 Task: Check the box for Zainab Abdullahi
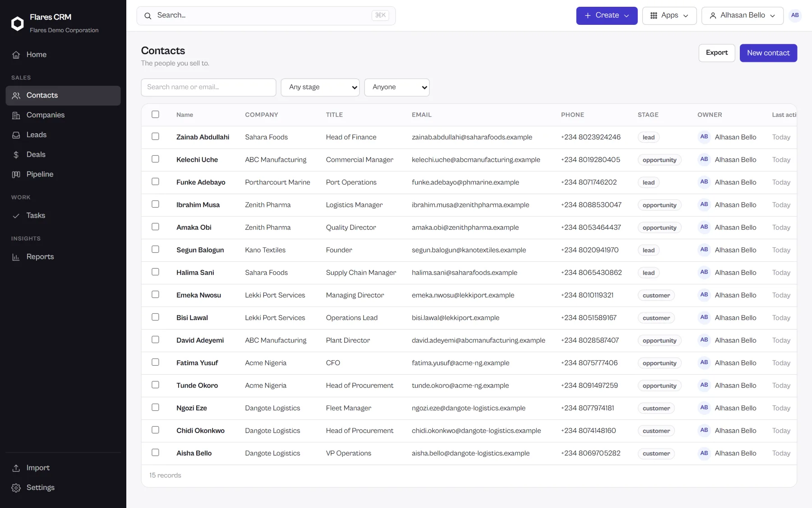[155, 136]
